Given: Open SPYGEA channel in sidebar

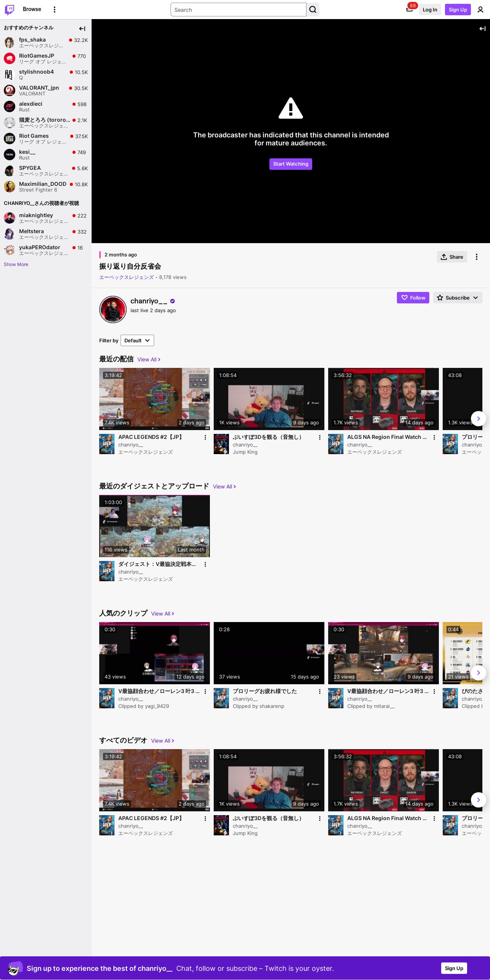Looking at the screenshot, I should (46, 171).
